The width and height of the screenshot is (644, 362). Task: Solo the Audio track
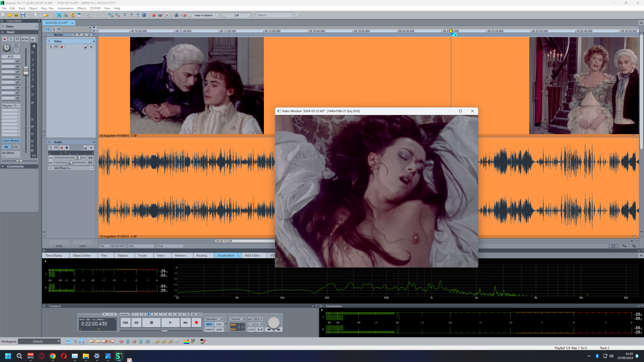pos(51,148)
